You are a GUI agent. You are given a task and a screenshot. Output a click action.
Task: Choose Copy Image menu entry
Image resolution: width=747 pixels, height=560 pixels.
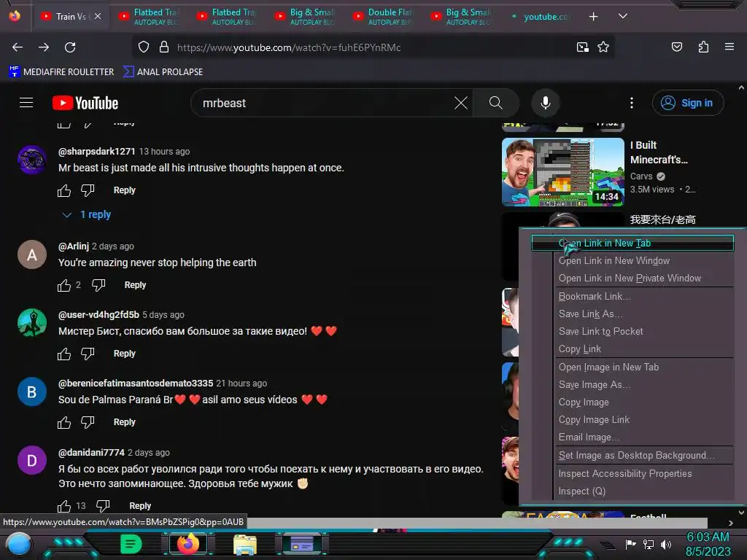632,402
